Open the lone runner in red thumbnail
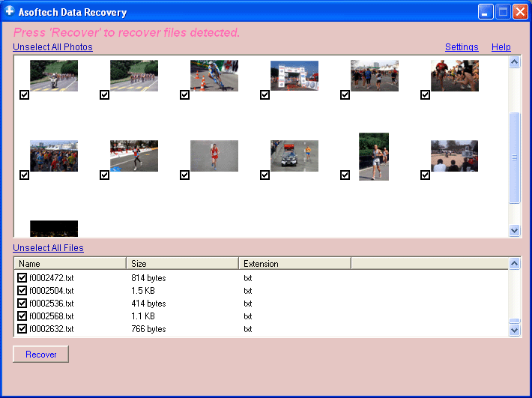532x398 pixels. point(214,156)
